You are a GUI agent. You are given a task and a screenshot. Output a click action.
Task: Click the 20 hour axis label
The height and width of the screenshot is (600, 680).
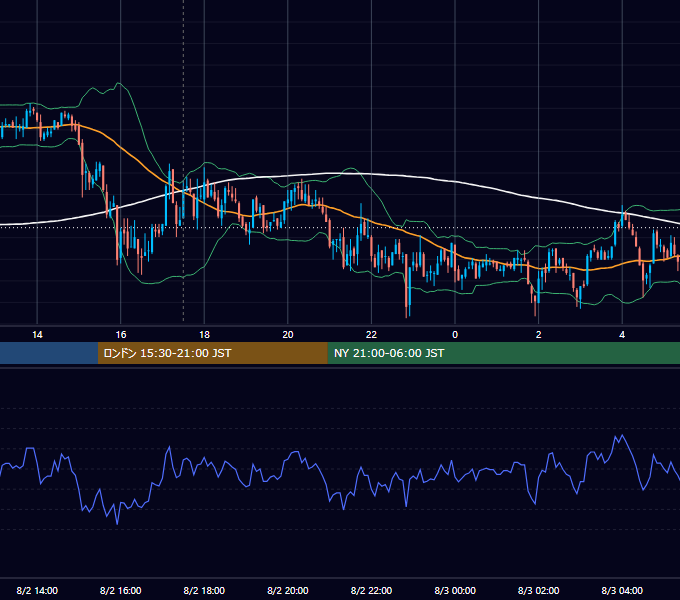pyautogui.click(x=288, y=335)
